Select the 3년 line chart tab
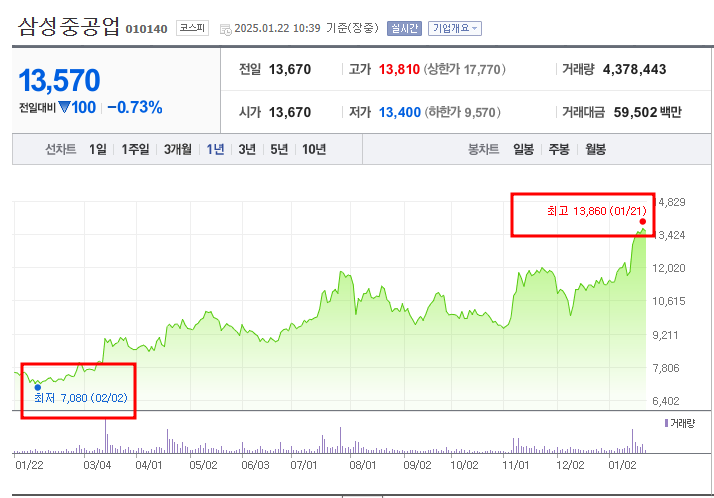The width and height of the screenshot is (714, 498). point(247,149)
